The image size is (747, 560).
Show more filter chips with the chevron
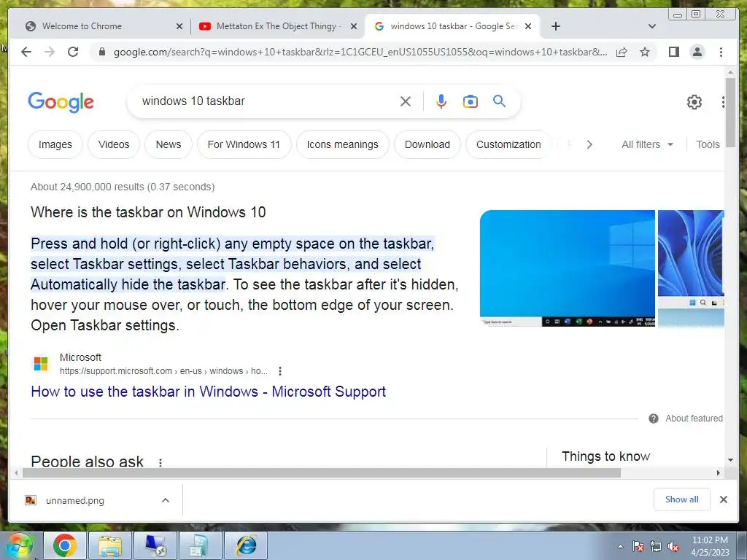coord(589,144)
